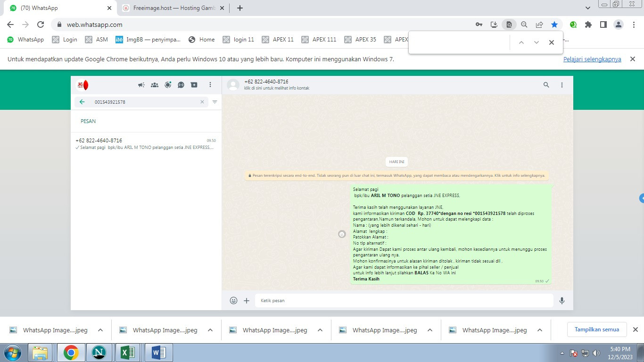Open the attach plus menu
Image resolution: width=644 pixels, height=362 pixels.
click(247, 300)
